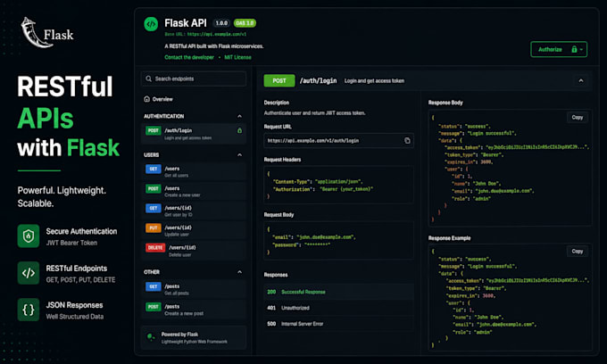Focus the Search endpoints field

point(194,79)
